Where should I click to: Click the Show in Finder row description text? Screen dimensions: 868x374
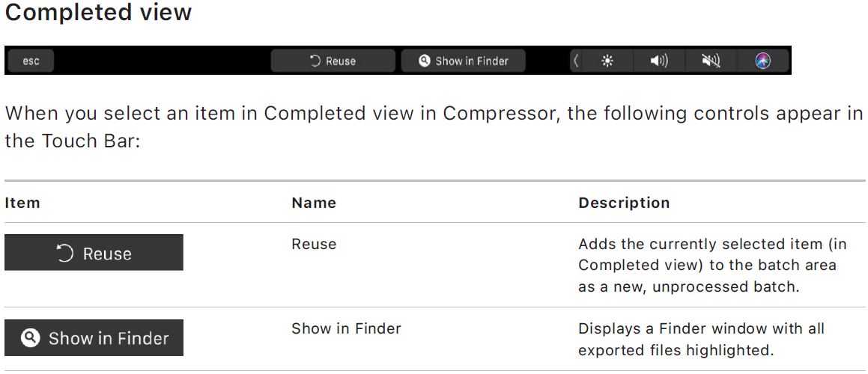tap(701, 338)
